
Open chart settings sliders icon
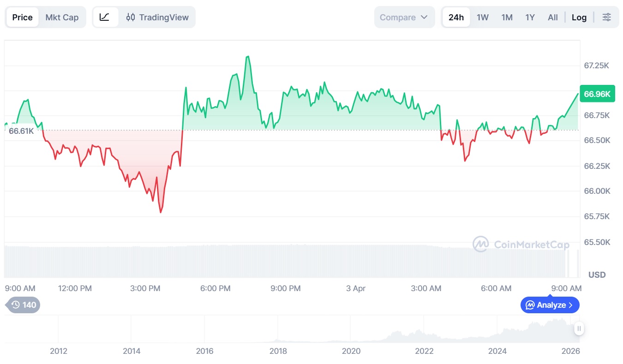[x=606, y=18]
